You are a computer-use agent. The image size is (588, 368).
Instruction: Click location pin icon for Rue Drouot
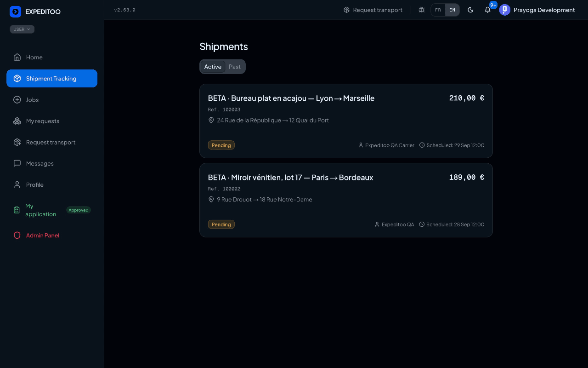coord(211,199)
